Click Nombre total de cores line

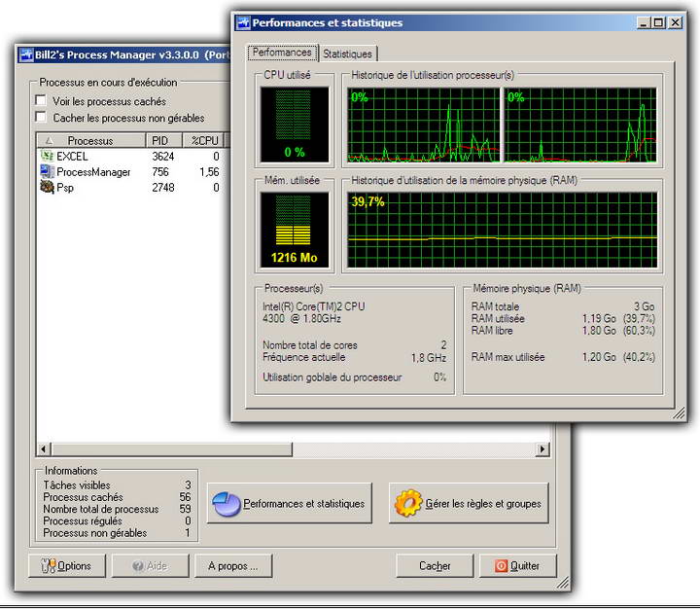click(355, 345)
